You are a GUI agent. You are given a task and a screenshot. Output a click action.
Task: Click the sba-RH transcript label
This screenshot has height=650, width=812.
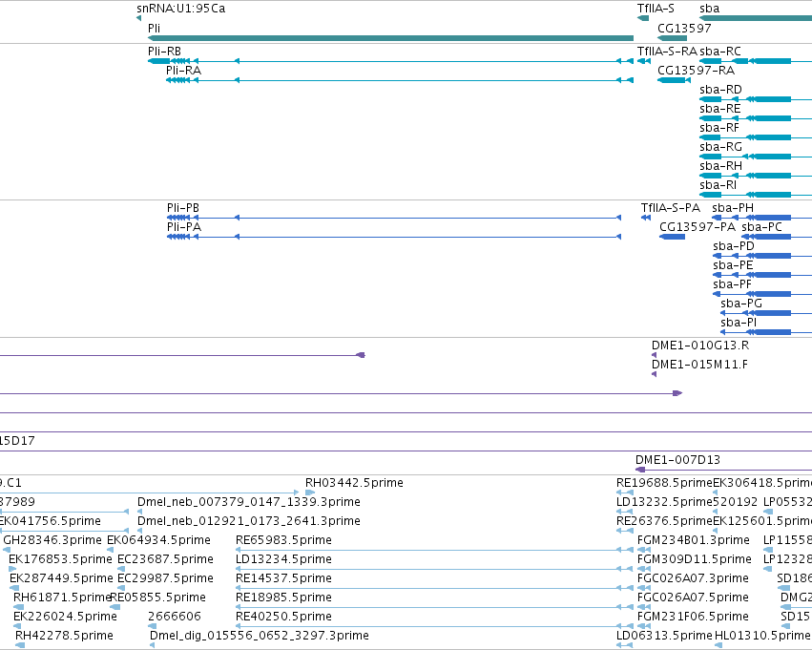[720, 166]
